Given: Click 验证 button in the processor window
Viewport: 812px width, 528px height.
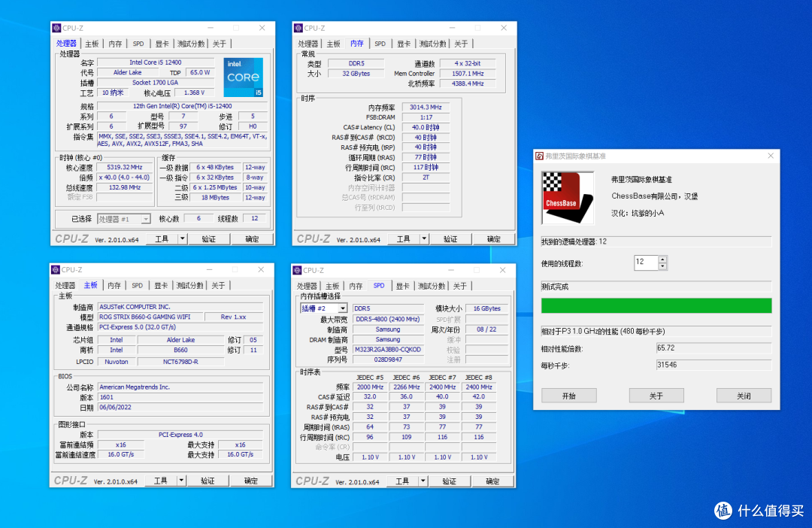Looking at the screenshot, I should tap(209, 239).
